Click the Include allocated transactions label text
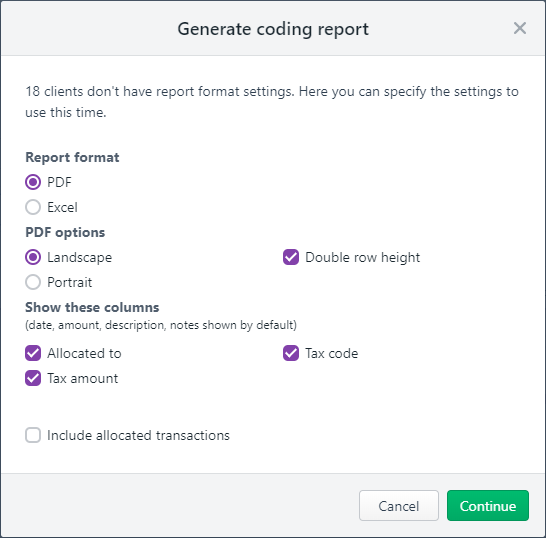546x538 pixels. click(x=139, y=436)
